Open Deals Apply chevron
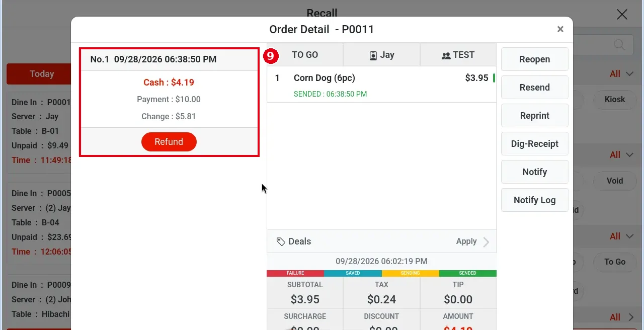 tap(486, 242)
